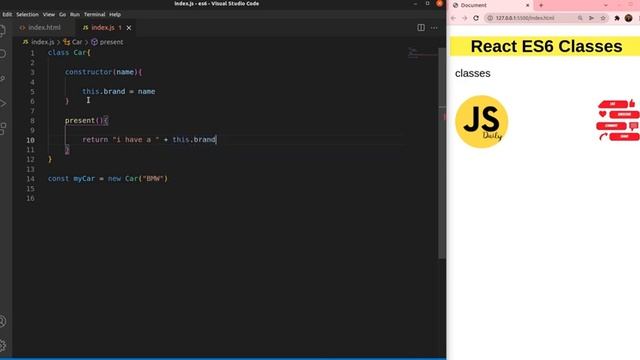Click the zoom icon in address bar
Image resolution: width=640 pixels, height=360 pixels.
click(x=580, y=18)
